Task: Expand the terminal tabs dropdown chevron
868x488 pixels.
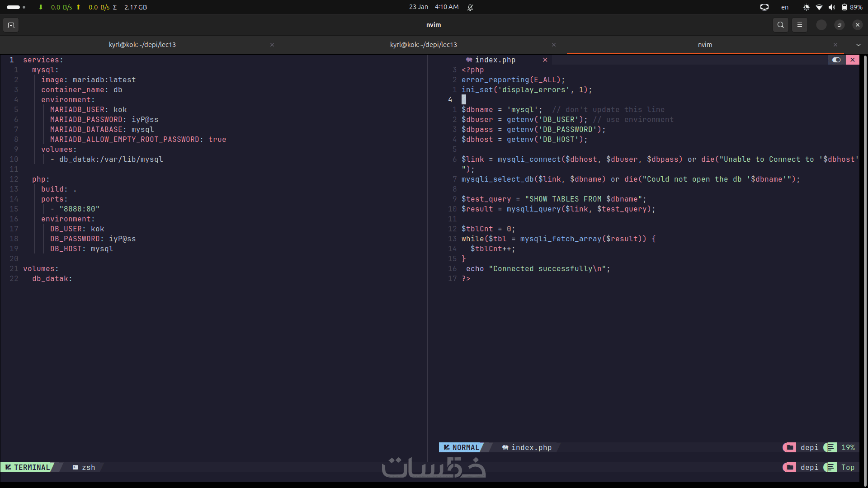Action: pyautogui.click(x=858, y=45)
